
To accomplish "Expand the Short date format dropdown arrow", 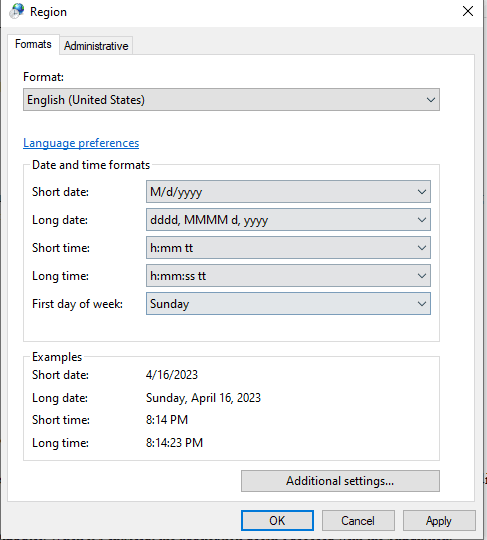I will click(x=422, y=192).
